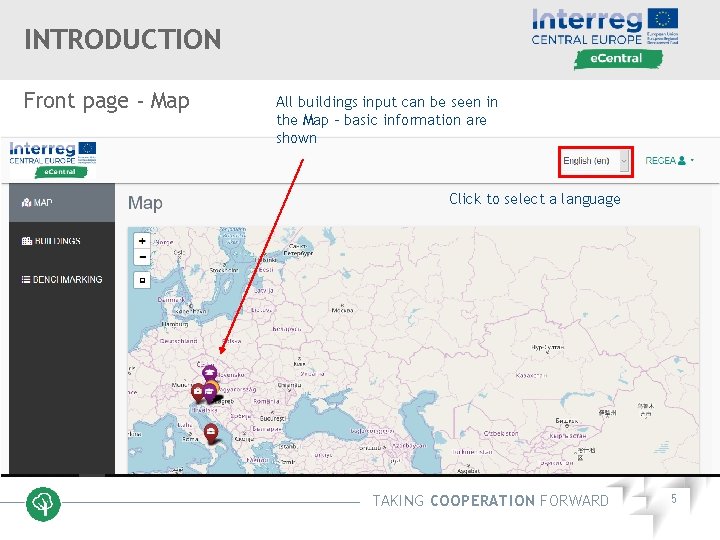Image resolution: width=720 pixels, height=540 pixels.
Task: Click the purple building marker over Czechia
Action: click(x=209, y=372)
